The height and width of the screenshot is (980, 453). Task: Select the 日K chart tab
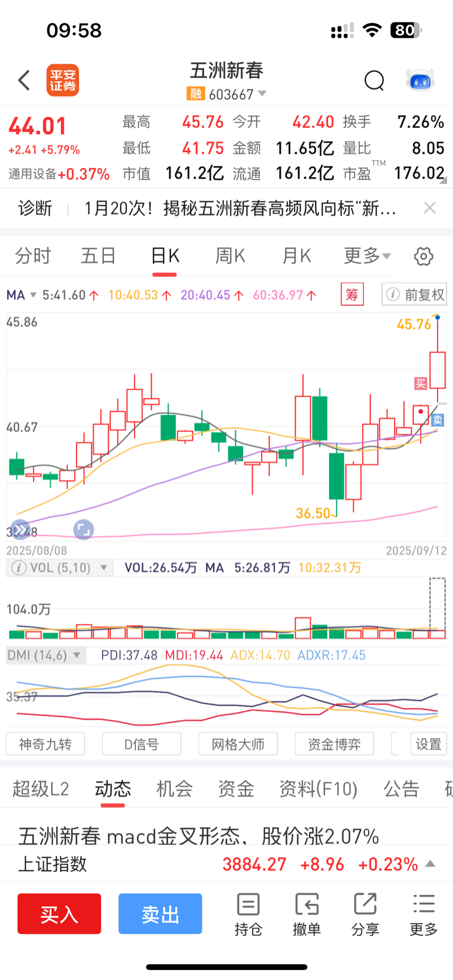[165, 256]
